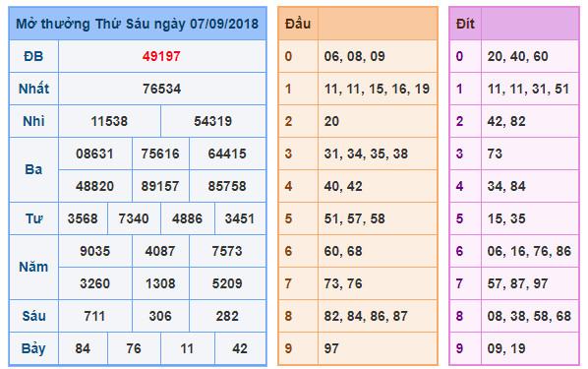588x369 pixels.
Task: Select the Tư prize label
Action: [x=33, y=218]
